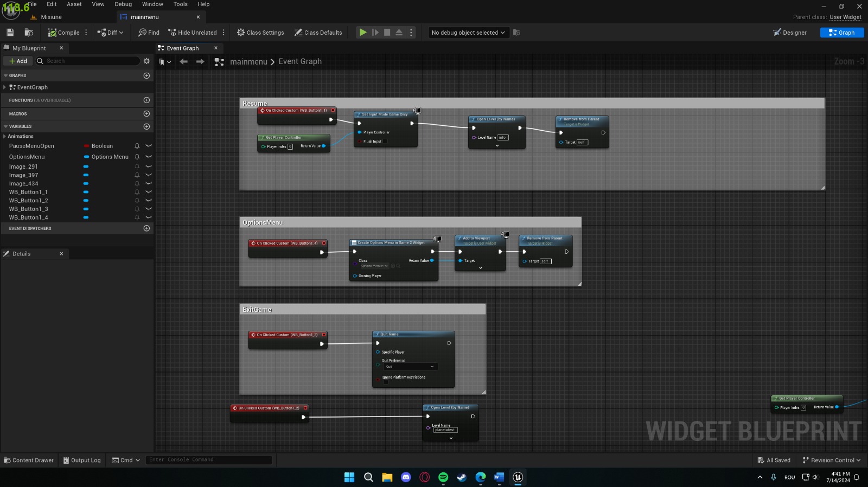Open My Blueprint view options gear
This screenshot has width=868, height=487.
tap(146, 61)
